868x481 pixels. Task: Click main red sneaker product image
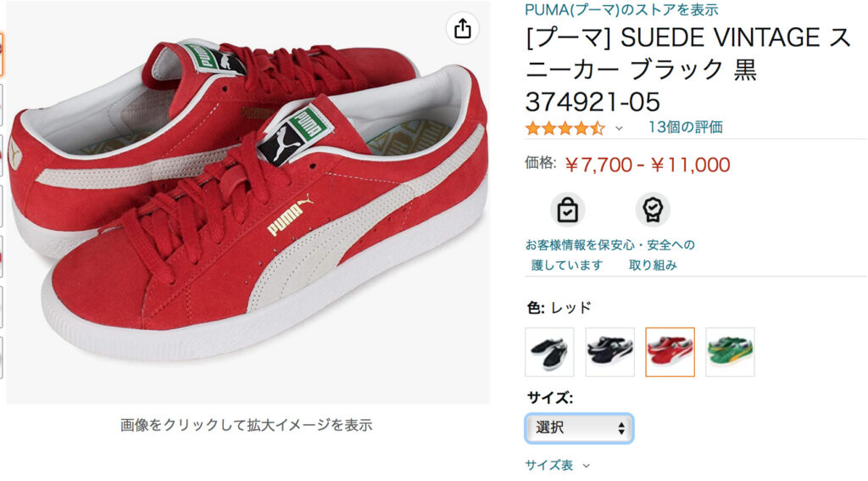tap(248, 202)
